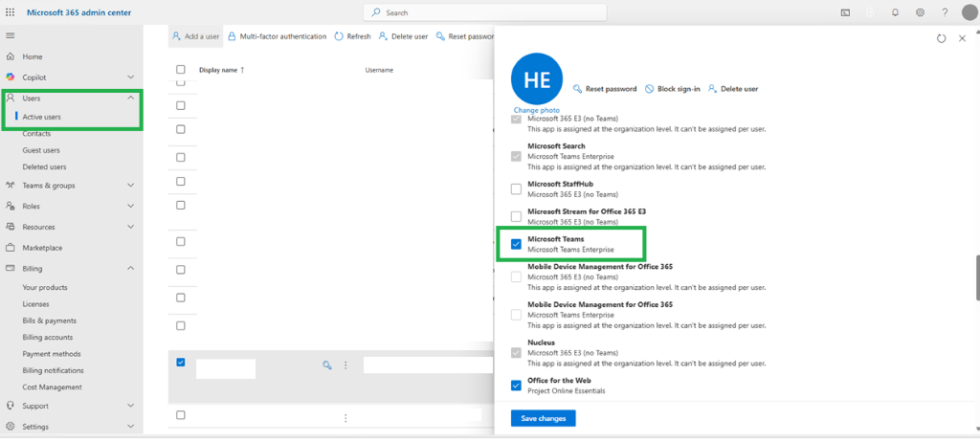Click Save changes button
This screenshot has width=980, height=442.
[544, 418]
